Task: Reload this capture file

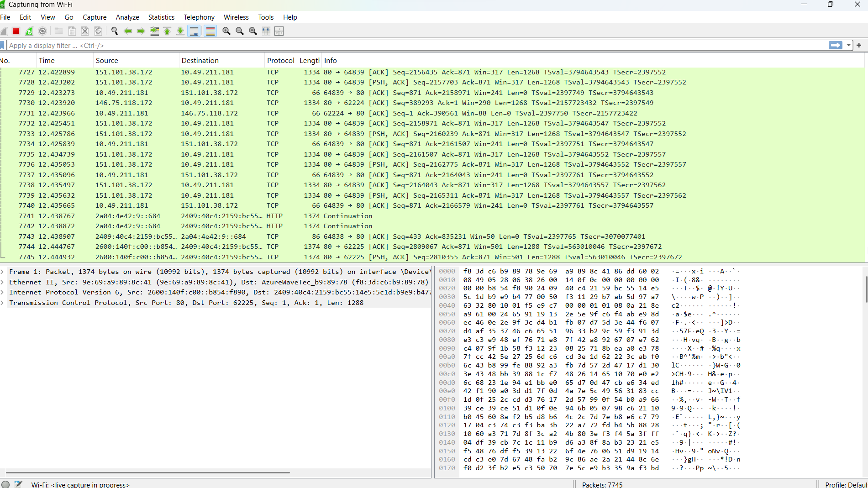Action: 98,31
